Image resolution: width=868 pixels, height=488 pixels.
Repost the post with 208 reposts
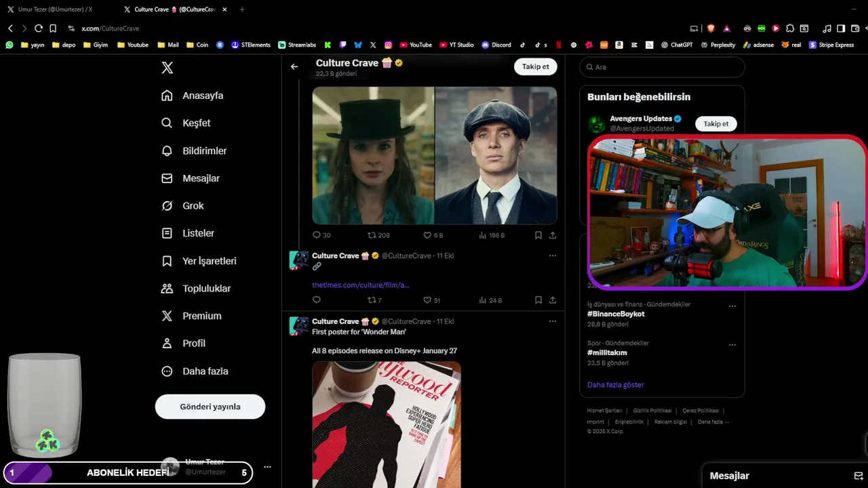coord(378,235)
